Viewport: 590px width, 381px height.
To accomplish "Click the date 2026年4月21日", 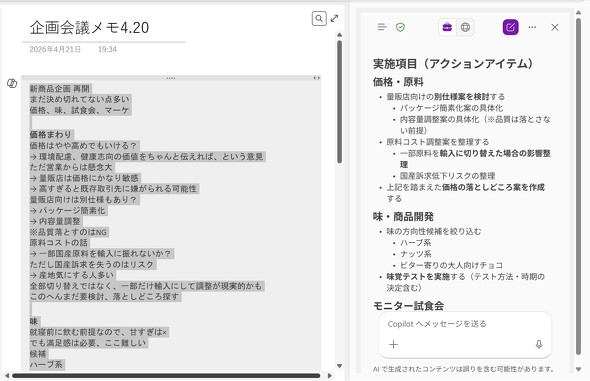I will 55,49.
